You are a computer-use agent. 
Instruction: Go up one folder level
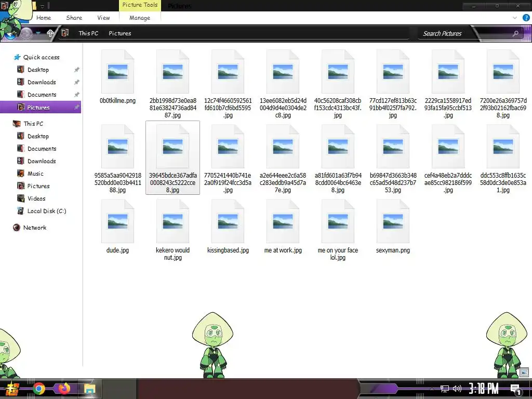point(50,33)
